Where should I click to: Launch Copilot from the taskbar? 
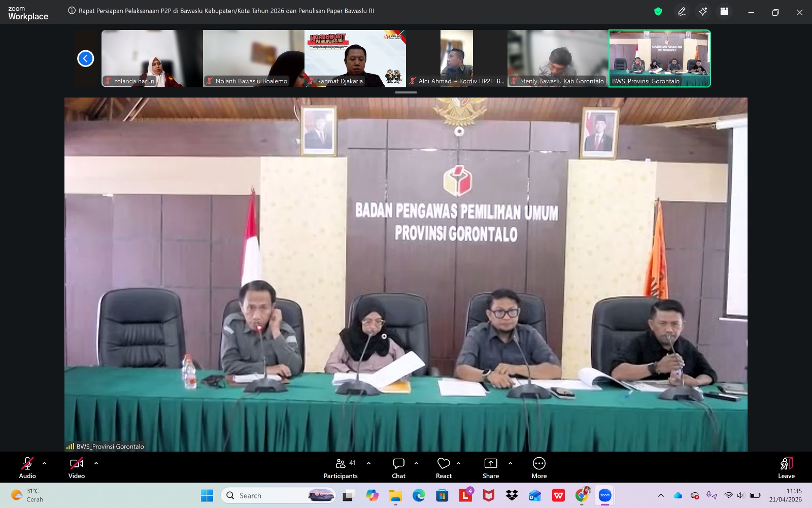coord(372,495)
